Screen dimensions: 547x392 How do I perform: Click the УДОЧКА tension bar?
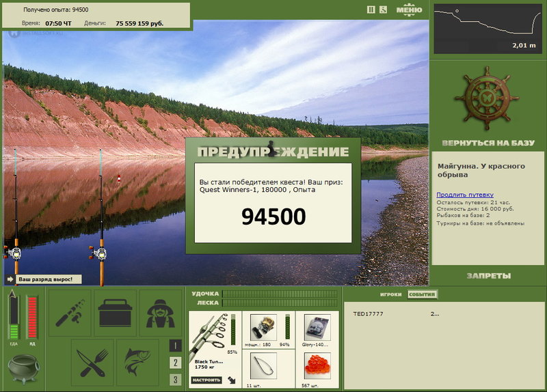click(280, 294)
